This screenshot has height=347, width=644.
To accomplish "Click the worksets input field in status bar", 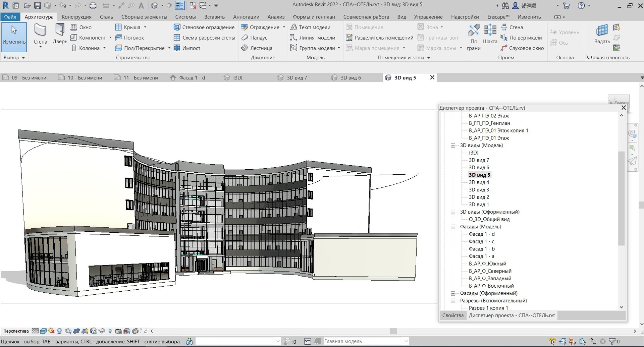I will 238,341.
